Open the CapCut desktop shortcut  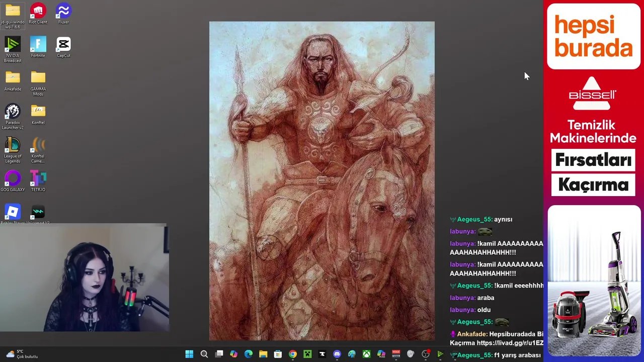pyautogui.click(x=63, y=47)
